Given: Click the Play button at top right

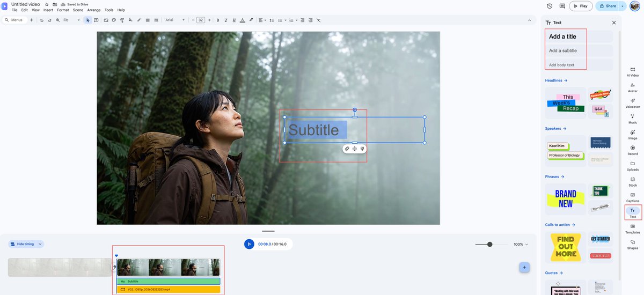Looking at the screenshot, I should click(x=581, y=6).
